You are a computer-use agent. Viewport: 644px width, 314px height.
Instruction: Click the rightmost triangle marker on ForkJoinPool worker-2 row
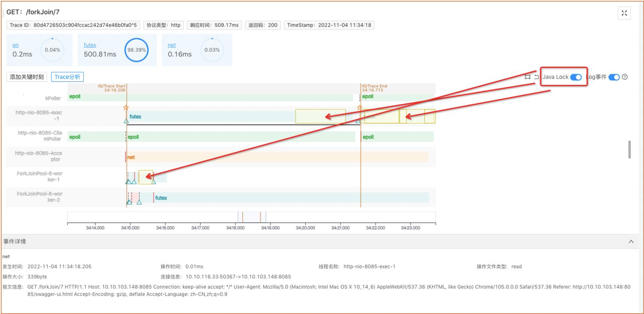tap(139, 202)
